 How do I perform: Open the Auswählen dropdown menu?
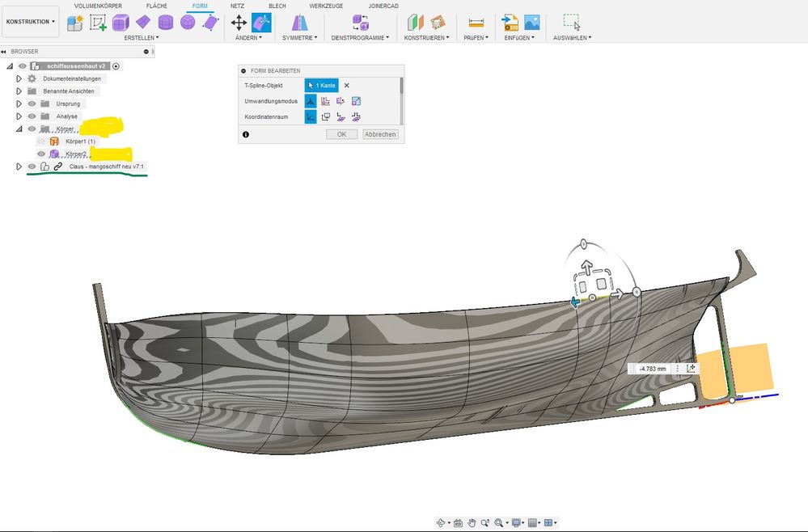(x=572, y=37)
